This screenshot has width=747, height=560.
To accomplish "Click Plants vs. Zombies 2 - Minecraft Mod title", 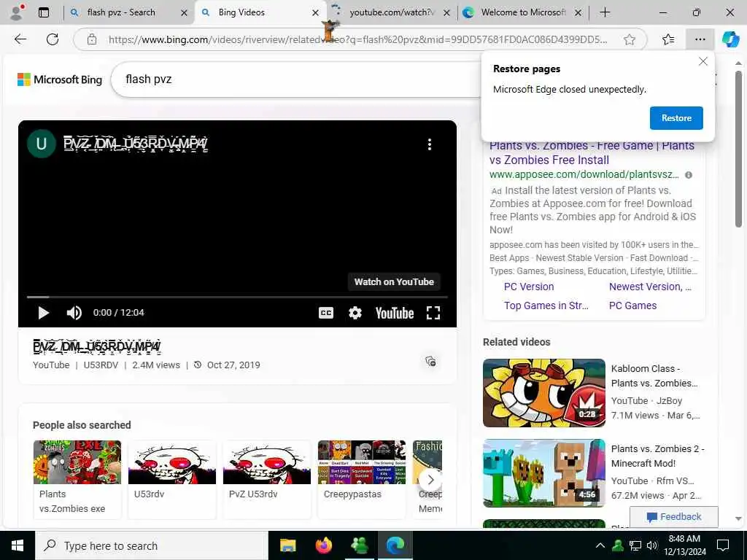I will (657, 456).
